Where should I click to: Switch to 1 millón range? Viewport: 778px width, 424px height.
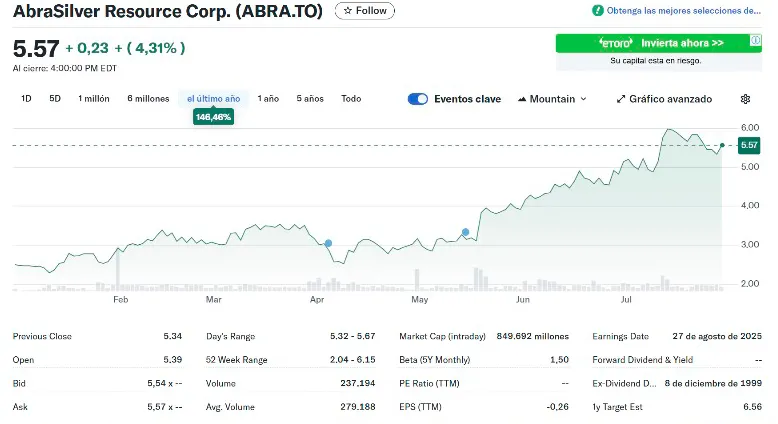pyautogui.click(x=94, y=99)
